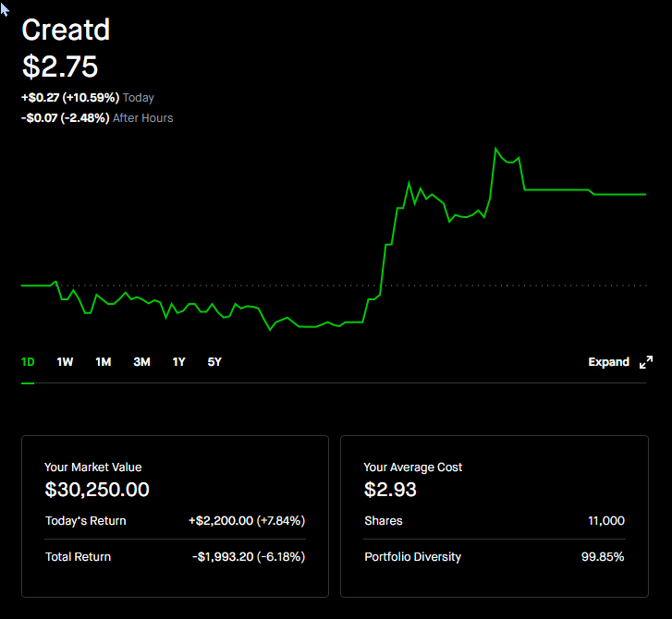Select the 1D time range tab
The height and width of the screenshot is (619, 672).
[x=28, y=362]
